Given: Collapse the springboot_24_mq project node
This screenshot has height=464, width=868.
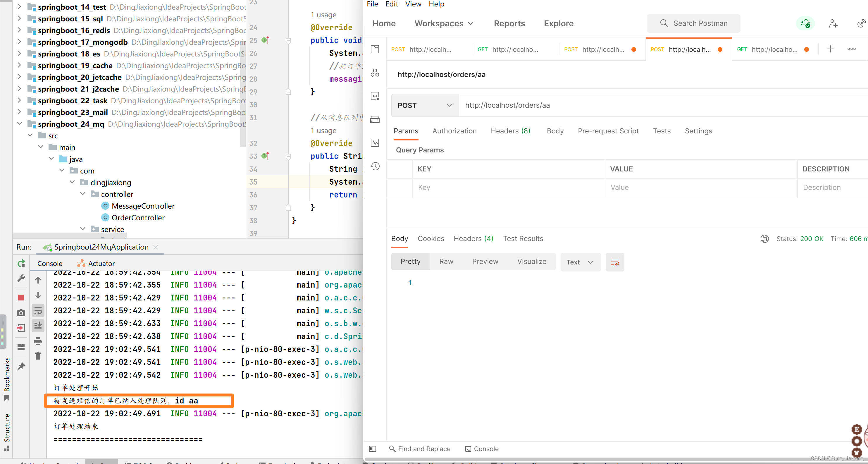Looking at the screenshot, I should coord(20,124).
